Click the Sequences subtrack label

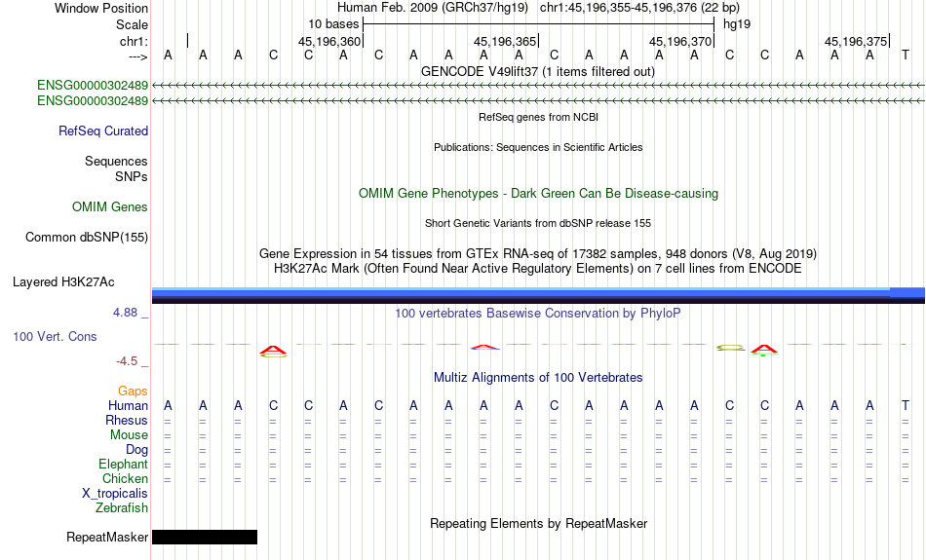pyautogui.click(x=116, y=161)
